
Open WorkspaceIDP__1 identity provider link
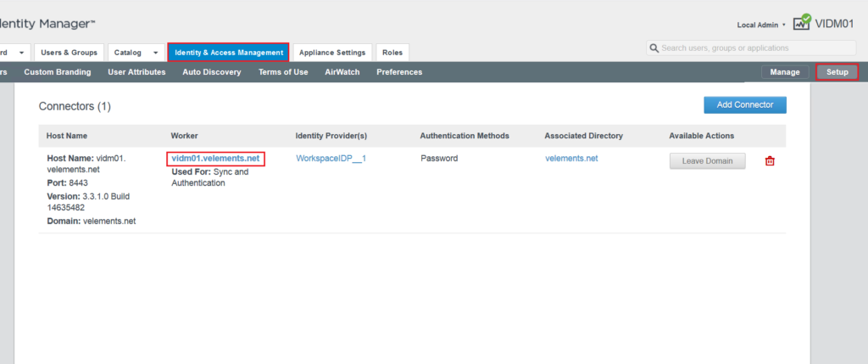(331, 159)
